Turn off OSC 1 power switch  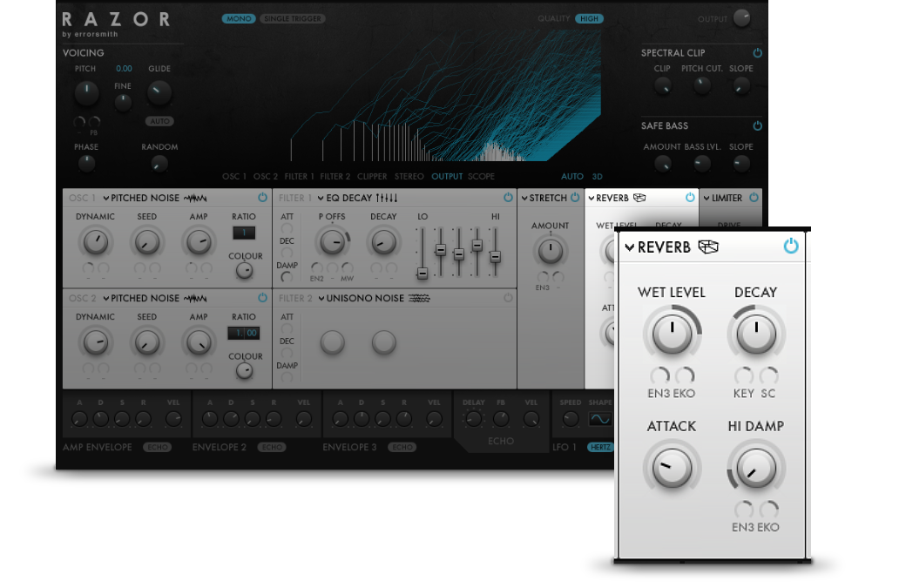pyautogui.click(x=263, y=198)
